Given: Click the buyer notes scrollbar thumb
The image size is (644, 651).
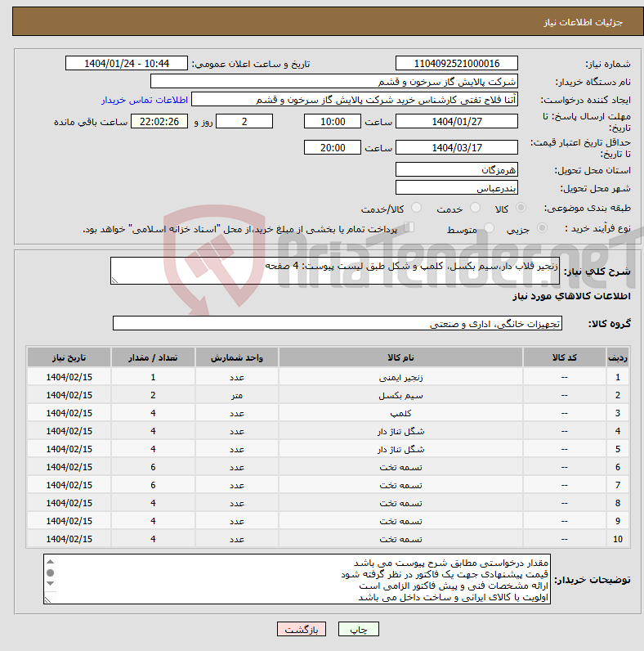Looking at the screenshot, I should [x=50, y=573].
